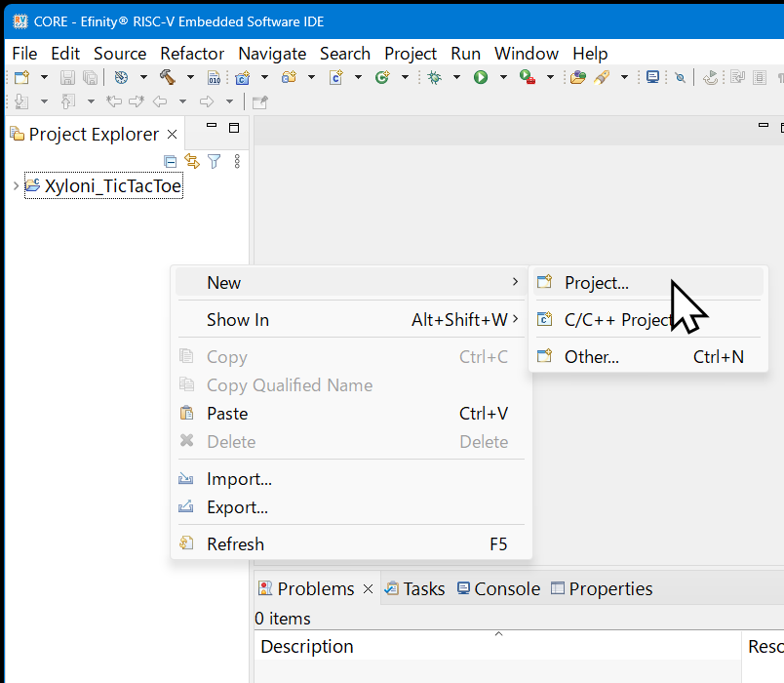Close the Project Explorer view tab
The height and width of the screenshot is (683, 784).
point(173,135)
